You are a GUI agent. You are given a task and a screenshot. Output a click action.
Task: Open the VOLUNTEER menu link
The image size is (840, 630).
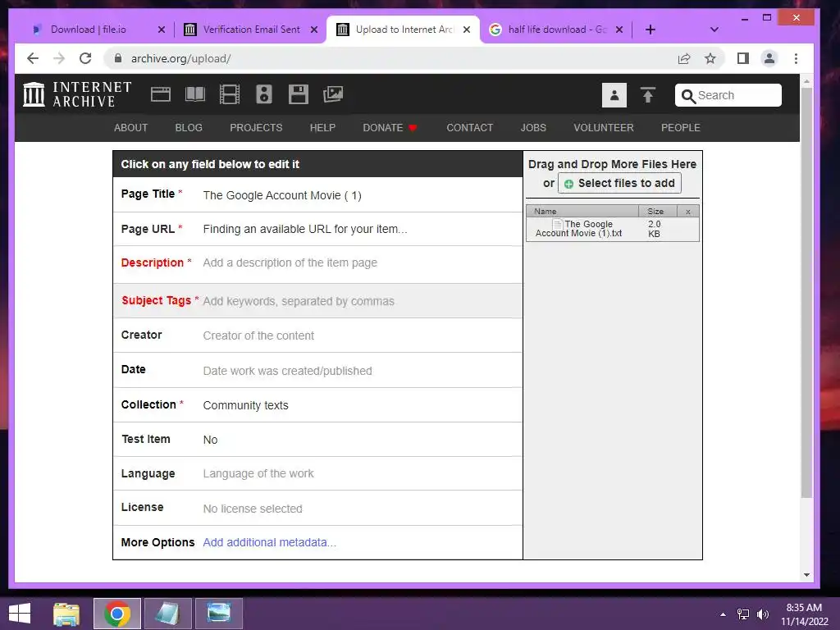coord(604,127)
